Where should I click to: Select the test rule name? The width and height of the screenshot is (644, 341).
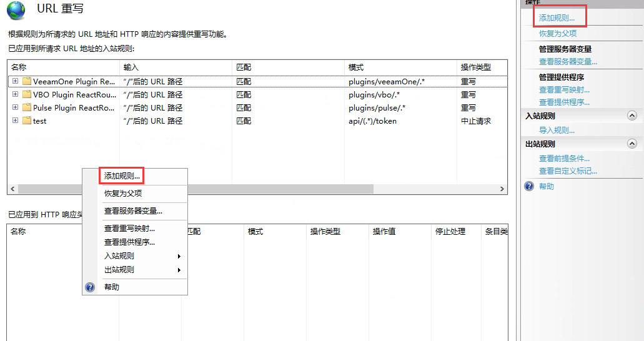point(39,121)
